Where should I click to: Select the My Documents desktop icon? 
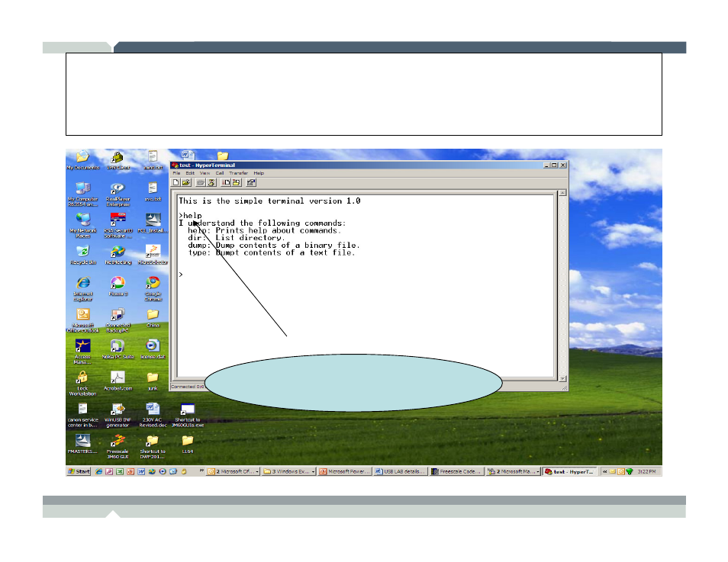tap(82, 160)
